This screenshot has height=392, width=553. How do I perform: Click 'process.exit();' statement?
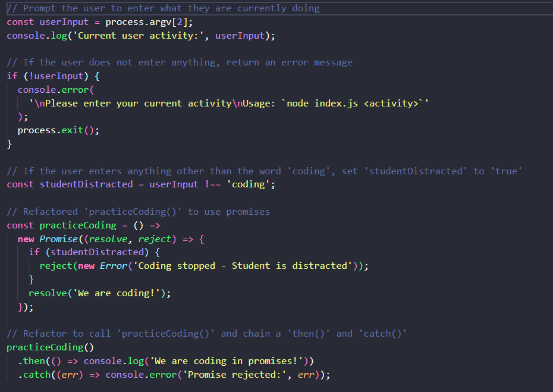[58, 130]
